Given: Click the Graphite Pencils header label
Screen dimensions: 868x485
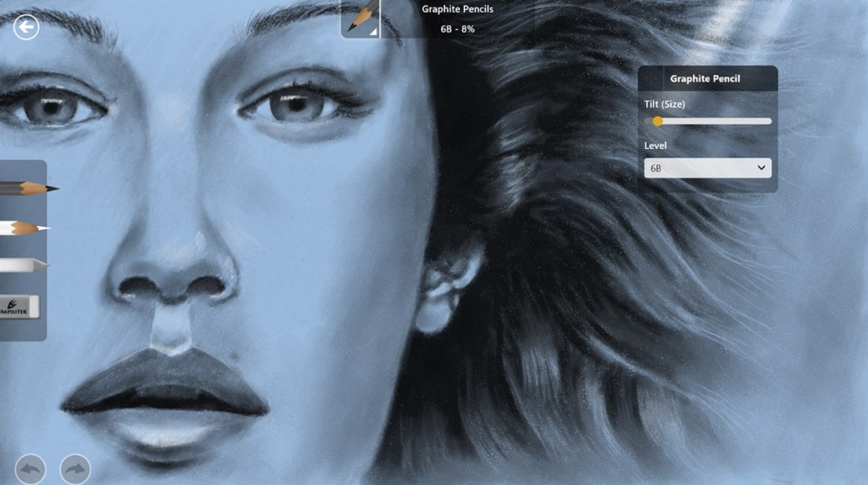Looking at the screenshot, I should (x=457, y=9).
